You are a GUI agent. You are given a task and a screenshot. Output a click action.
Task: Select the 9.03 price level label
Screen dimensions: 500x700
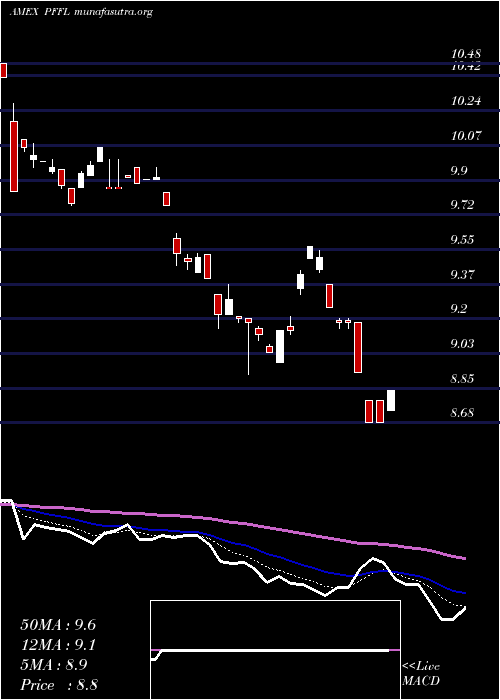(x=463, y=344)
